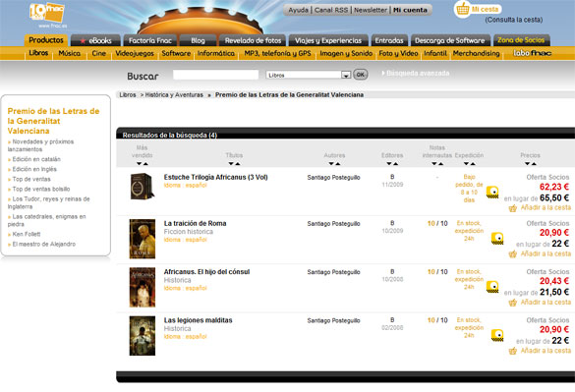
Task: Open the Viajes y Experiencias tab
Action: (328, 40)
